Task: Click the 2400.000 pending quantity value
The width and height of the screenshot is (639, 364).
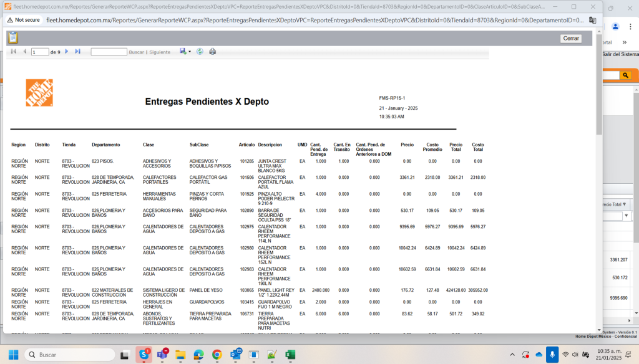Action: pos(321,290)
